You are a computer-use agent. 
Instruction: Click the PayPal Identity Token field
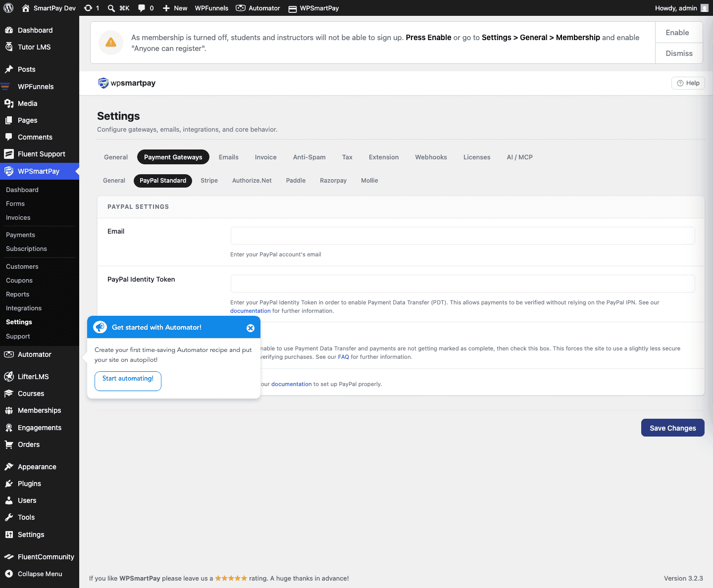point(462,284)
